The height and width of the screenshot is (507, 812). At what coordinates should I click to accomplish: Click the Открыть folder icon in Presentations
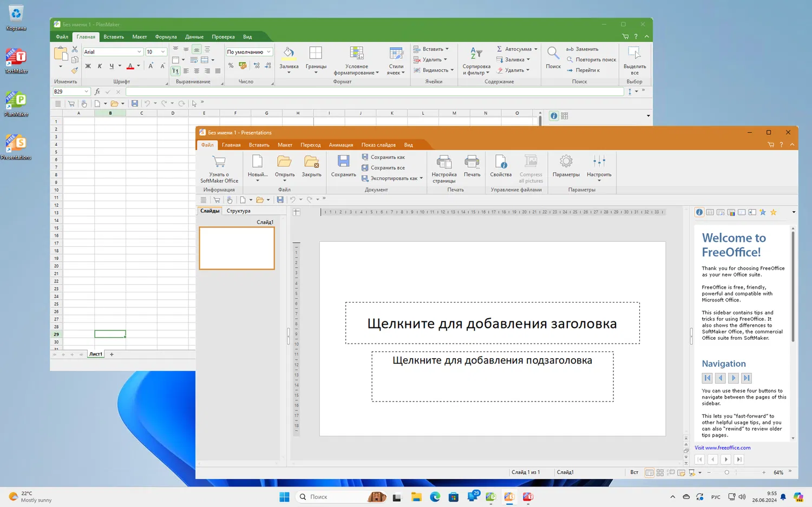(284, 161)
